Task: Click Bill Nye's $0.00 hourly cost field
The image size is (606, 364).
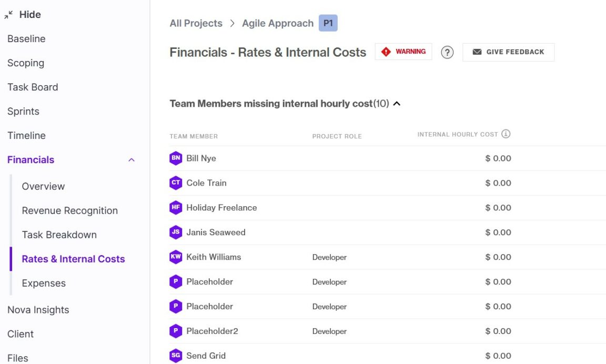Action: pyautogui.click(x=498, y=158)
